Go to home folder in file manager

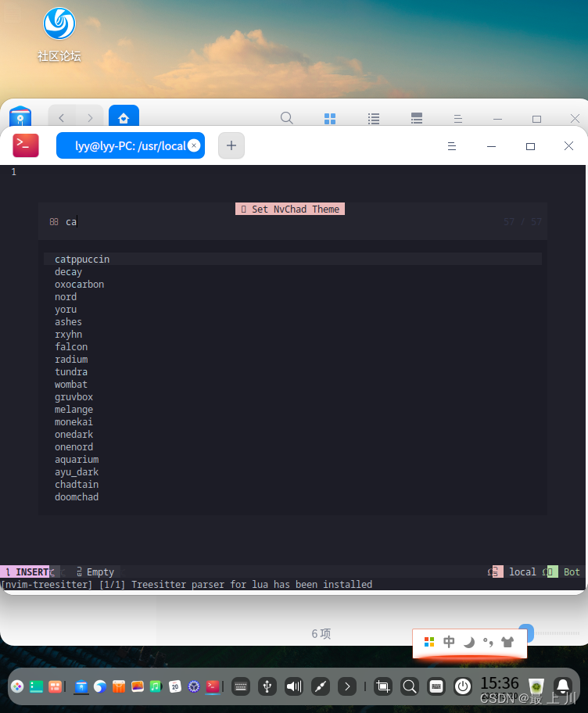(124, 118)
